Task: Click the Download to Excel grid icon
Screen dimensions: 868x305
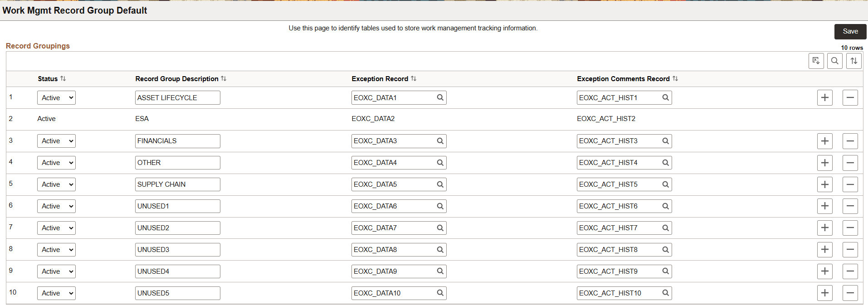Action: [816, 60]
